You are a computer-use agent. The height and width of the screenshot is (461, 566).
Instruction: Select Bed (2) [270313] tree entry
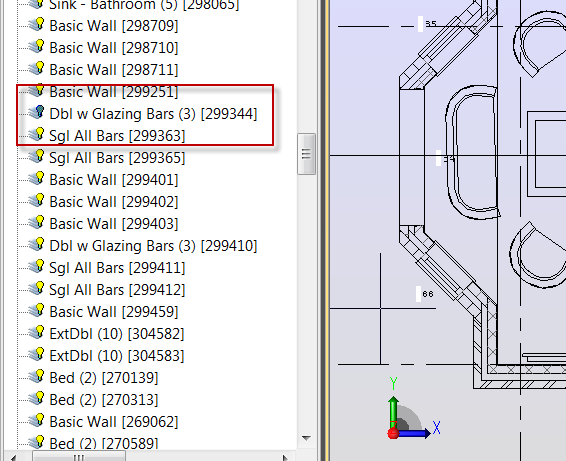pyautogui.click(x=104, y=400)
